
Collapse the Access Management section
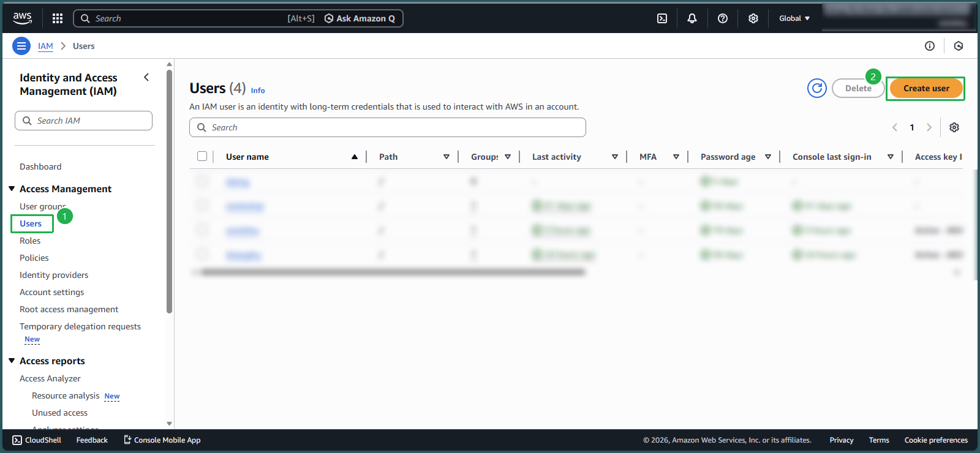pos(12,189)
